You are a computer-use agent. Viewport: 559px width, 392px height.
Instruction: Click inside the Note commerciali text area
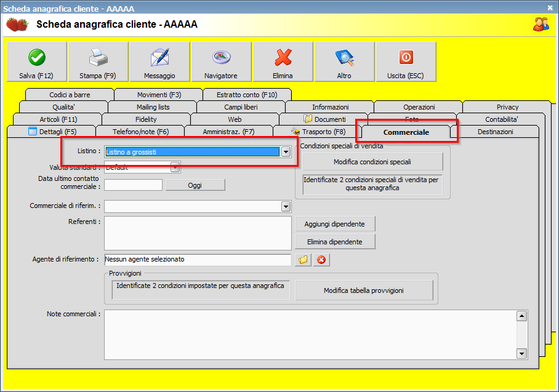(x=310, y=335)
